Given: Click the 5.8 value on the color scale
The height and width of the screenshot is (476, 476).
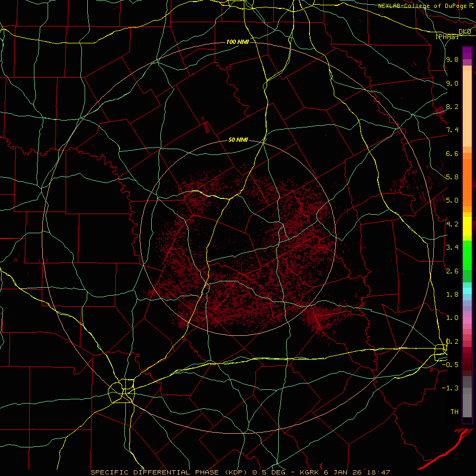Looking at the screenshot, I should point(452,177).
